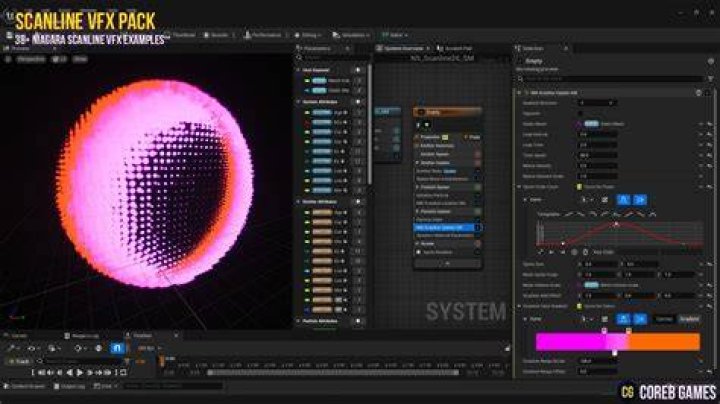Toggle the checkbox for the highlighted blue module
This screenshot has height=404, width=720.
pyautogui.click(x=478, y=228)
